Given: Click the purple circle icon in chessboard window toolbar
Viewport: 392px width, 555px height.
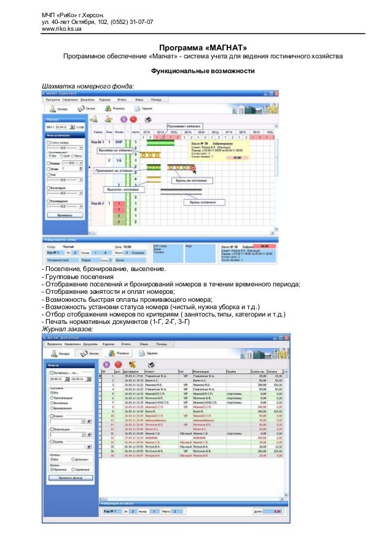Looking at the screenshot, I should tap(123, 119).
